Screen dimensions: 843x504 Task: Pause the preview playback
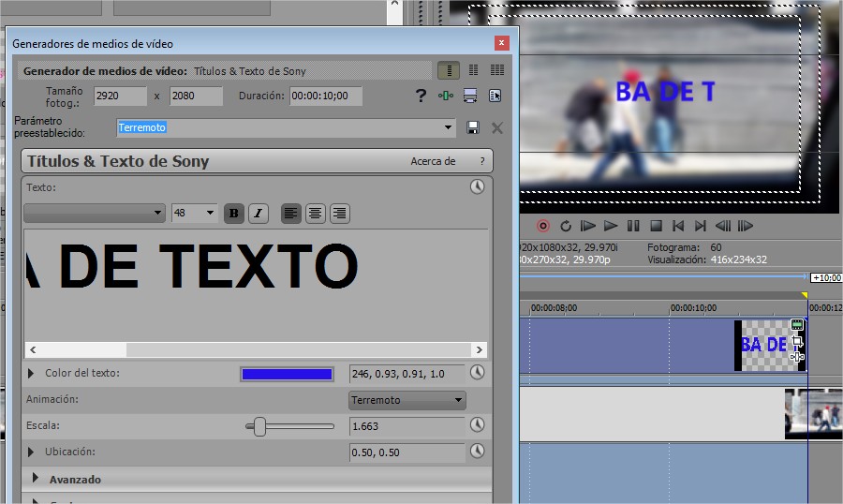pyautogui.click(x=633, y=226)
